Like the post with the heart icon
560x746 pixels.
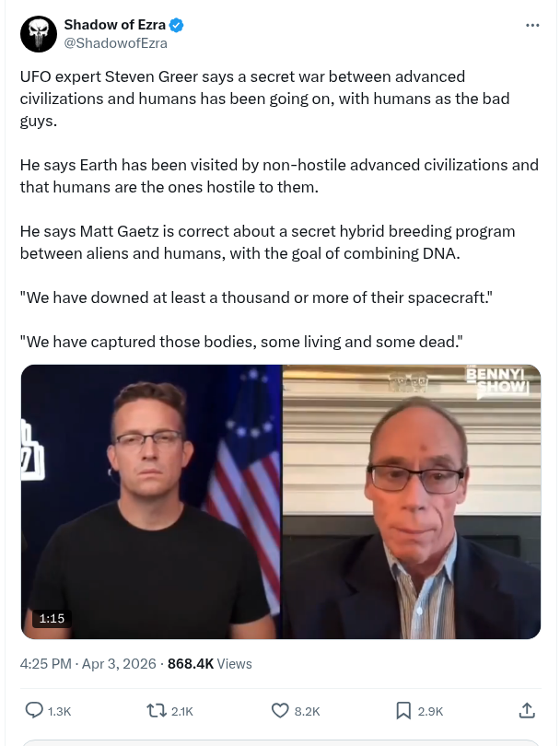(280, 711)
